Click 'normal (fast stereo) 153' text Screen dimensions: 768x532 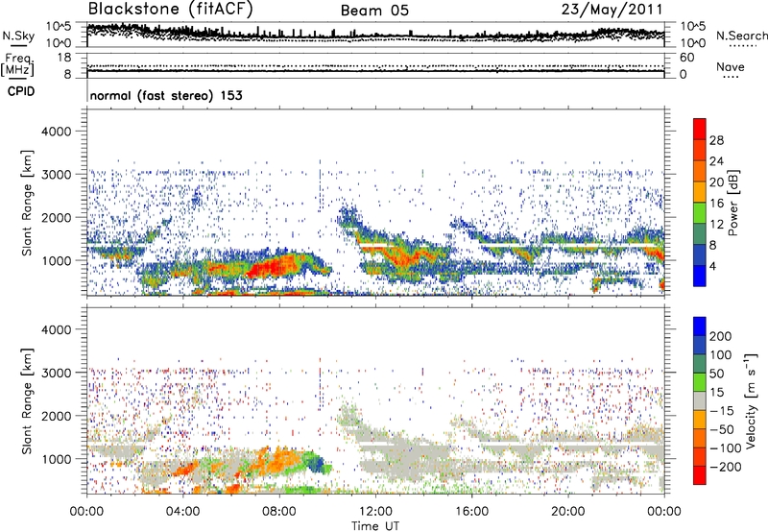pyautogui.click(x=166, y=95)
